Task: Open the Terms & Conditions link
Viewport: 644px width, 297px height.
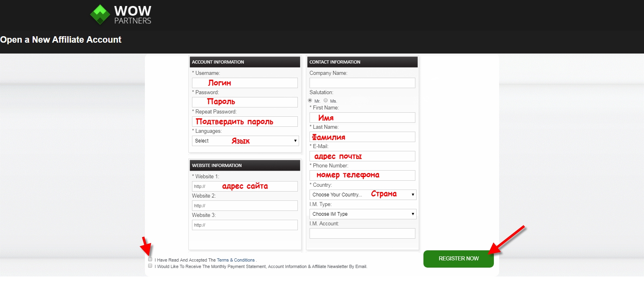Action: 235,260
